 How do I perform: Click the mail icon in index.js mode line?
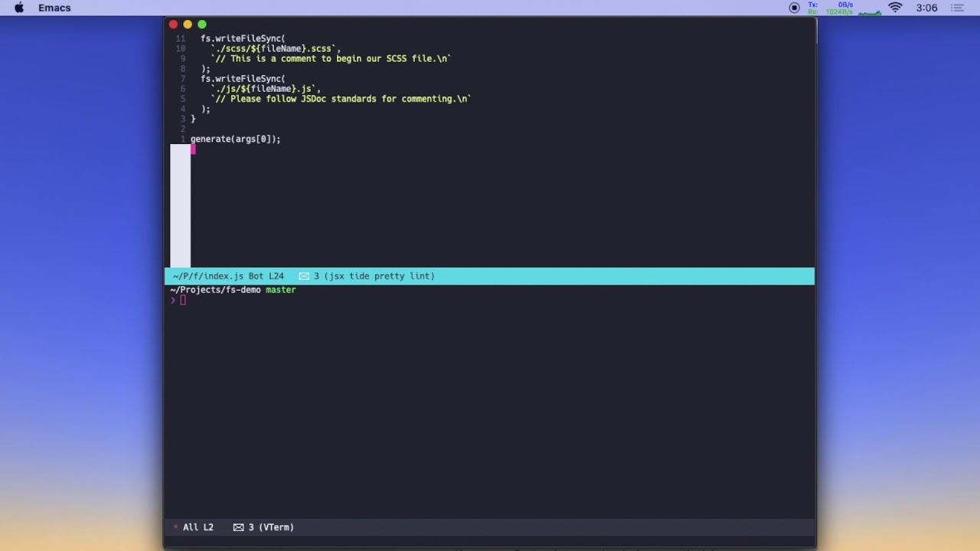pos(304,276)
